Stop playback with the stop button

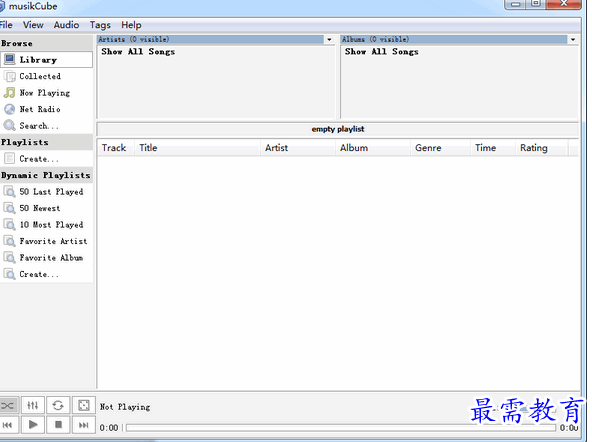point(58,425)
